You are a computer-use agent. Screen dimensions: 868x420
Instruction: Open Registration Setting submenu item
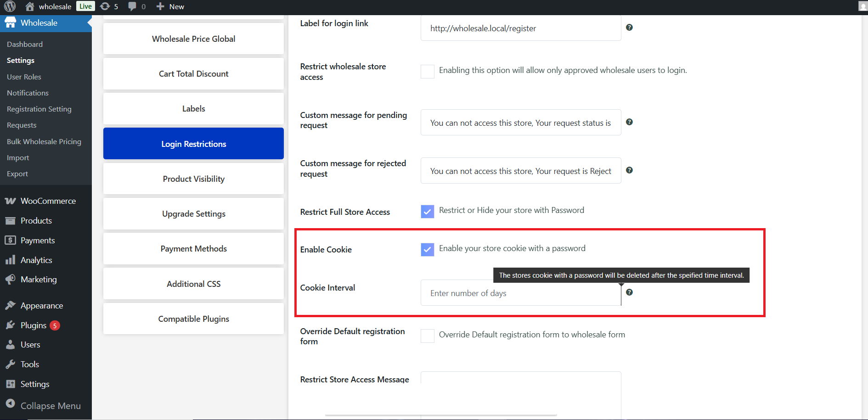39,109
